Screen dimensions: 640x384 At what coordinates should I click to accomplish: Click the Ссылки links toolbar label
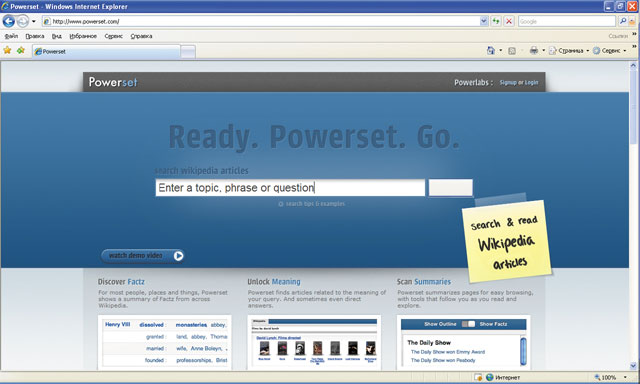[618, 36]
